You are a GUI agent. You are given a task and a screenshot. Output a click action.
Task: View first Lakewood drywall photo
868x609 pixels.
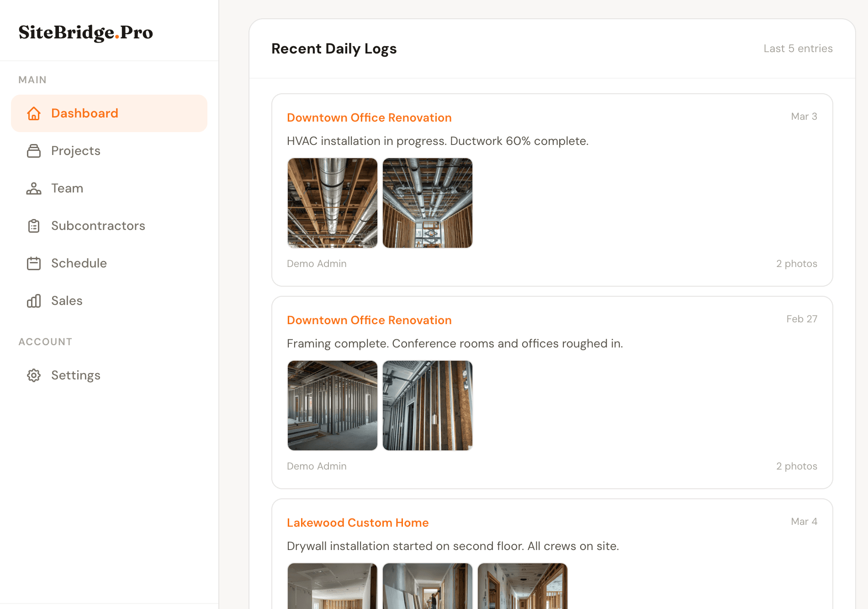pyautogui.click(x=333, y=586)
